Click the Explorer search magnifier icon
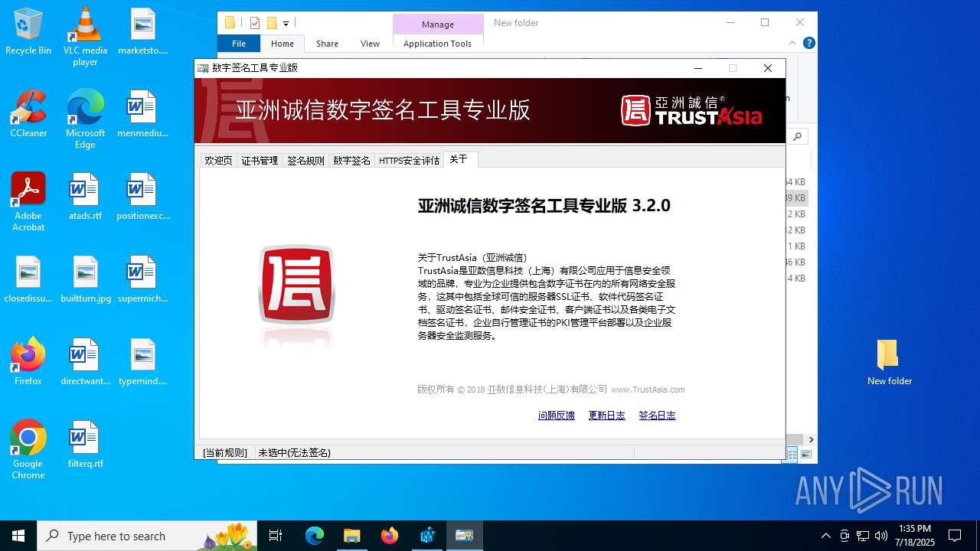 click(x=798, y=136)
